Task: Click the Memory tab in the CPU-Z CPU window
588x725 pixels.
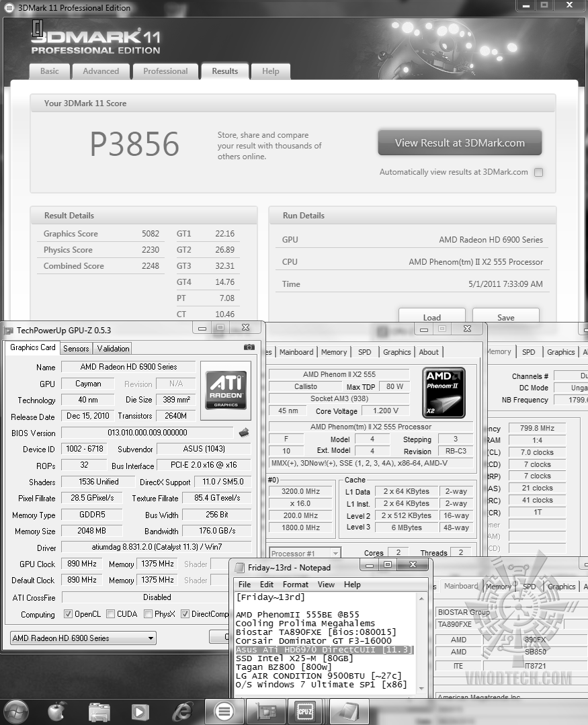Action: pyautogui.click(x=334, y=352)
